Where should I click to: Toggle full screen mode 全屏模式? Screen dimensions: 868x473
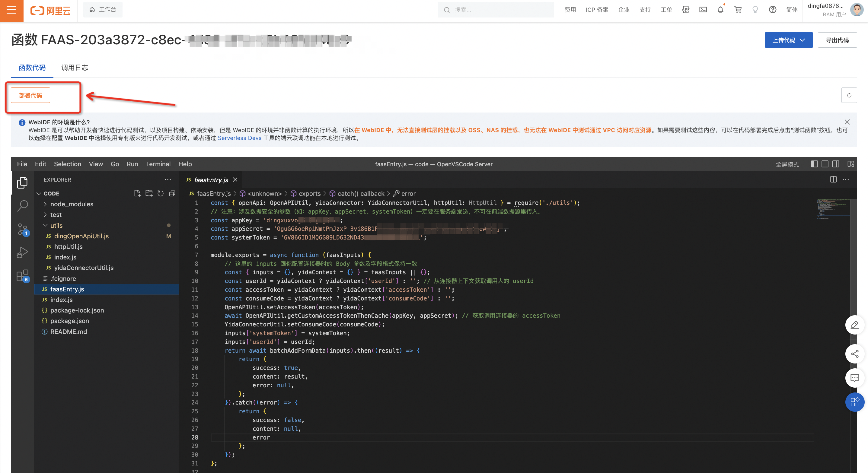(x=787, y=164)
